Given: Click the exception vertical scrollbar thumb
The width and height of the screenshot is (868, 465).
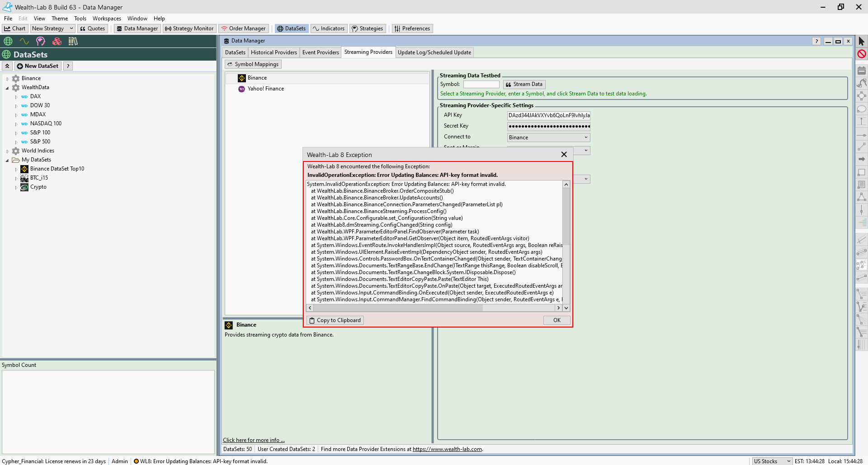Looking at the screenshot, I should 566,217.
